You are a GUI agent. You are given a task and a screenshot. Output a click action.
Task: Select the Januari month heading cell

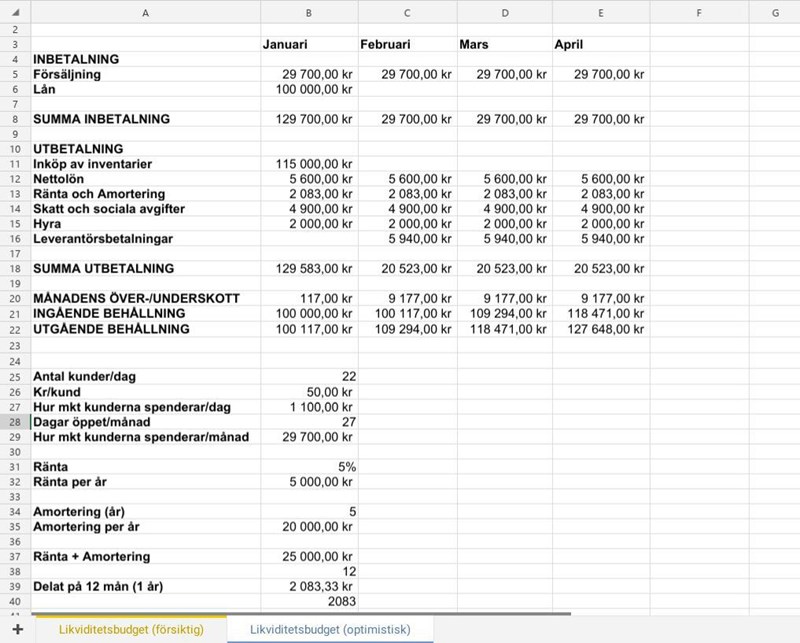tap(308, 45)
